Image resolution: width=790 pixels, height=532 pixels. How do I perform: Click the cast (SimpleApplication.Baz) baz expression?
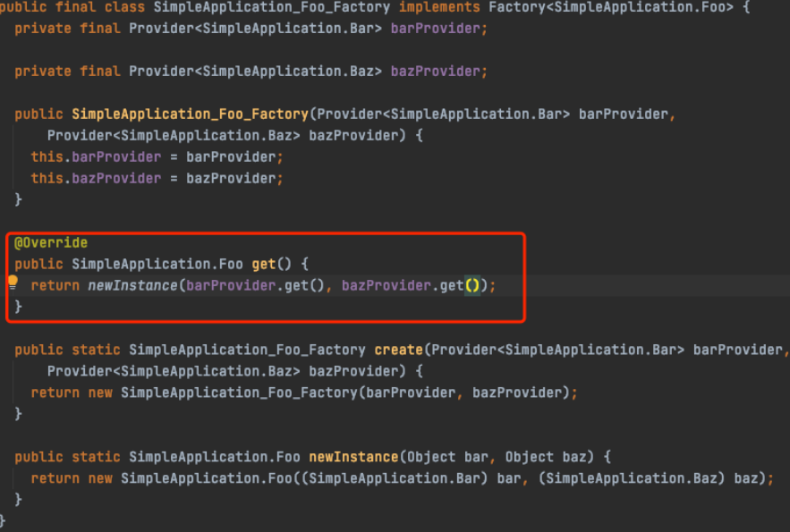(x=653, y=477)
